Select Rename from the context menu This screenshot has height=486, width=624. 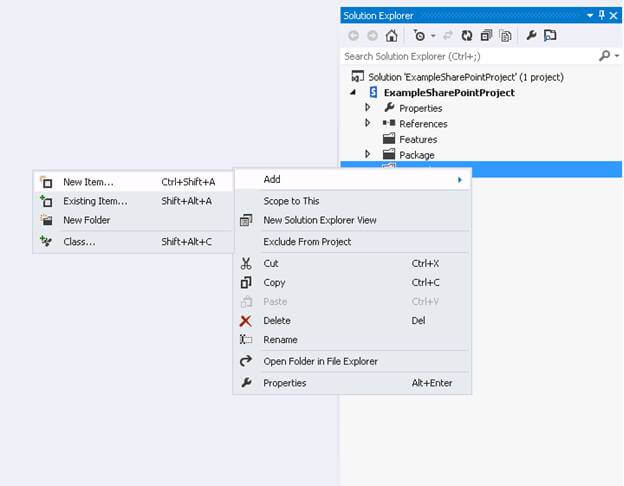pos(352,340)
